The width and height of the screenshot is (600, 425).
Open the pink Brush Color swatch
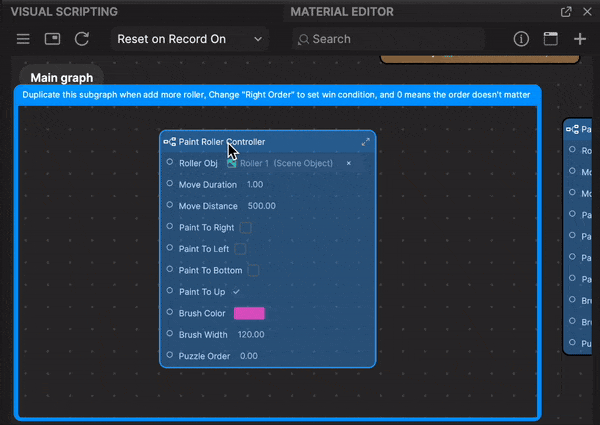[249, 313]
